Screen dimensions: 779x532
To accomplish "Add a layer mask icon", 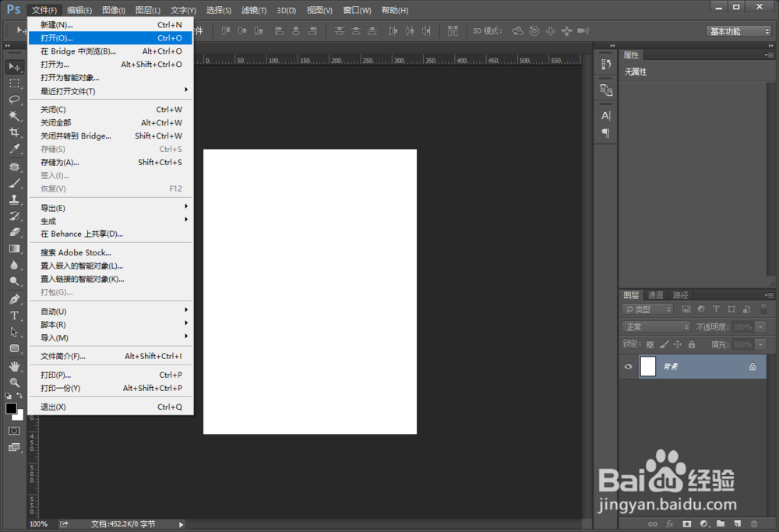I will pyautogui.click(x=686, y=523).
